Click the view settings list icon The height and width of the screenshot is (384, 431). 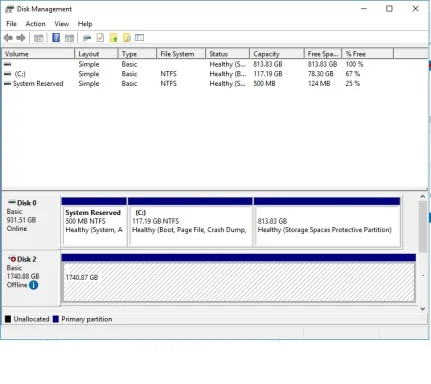pos(140,38)
